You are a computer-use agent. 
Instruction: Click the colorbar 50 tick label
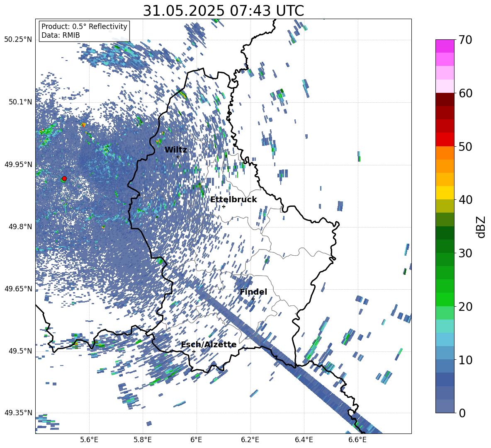pos(465,147)
